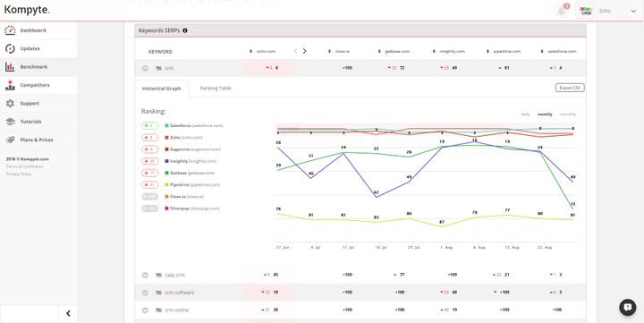Select weekly graph interval
Screen dimensions: 644x323
(x=545, y=115)
